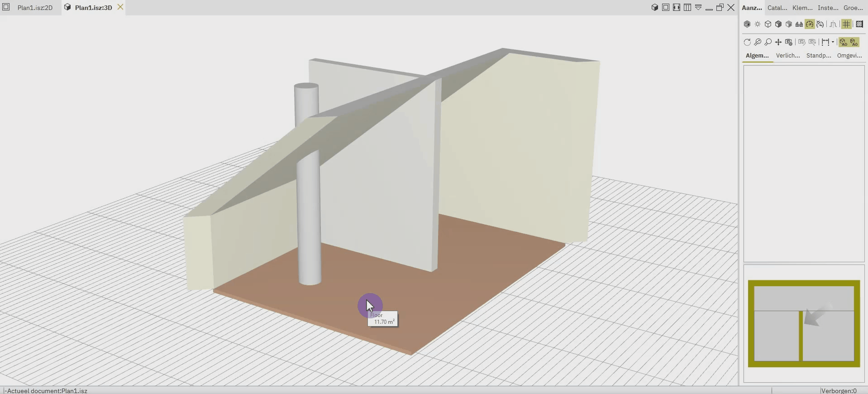Screen dimensions: 868x394
Task: Click the horizontal fit arrows layout icon
Action: [x=677, y=7]
